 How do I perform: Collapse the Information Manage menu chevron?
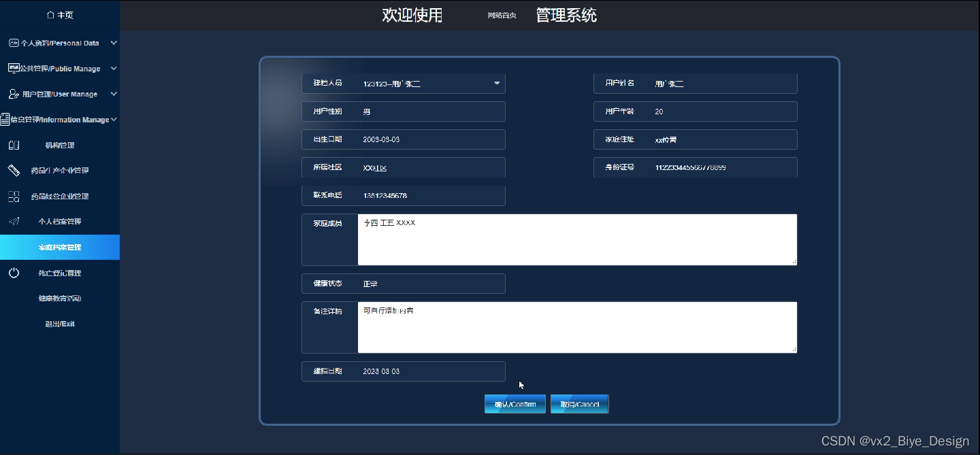(114, 120)
